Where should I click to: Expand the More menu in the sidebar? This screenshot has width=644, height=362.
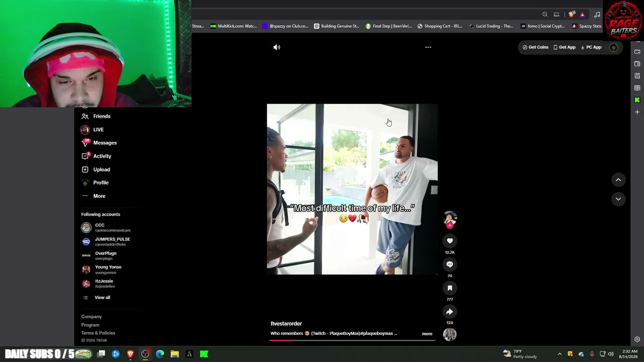[94, 196]
